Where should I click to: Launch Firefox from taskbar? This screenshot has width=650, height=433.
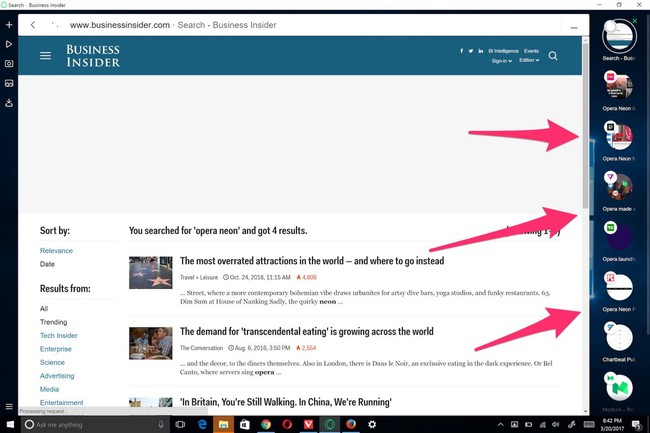[x=351, y=424]
